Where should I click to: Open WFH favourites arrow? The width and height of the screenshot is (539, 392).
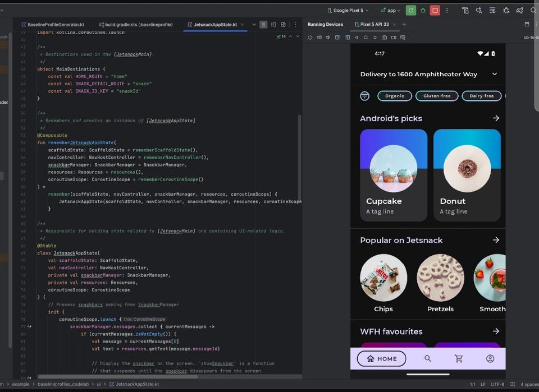pos(496,331)
